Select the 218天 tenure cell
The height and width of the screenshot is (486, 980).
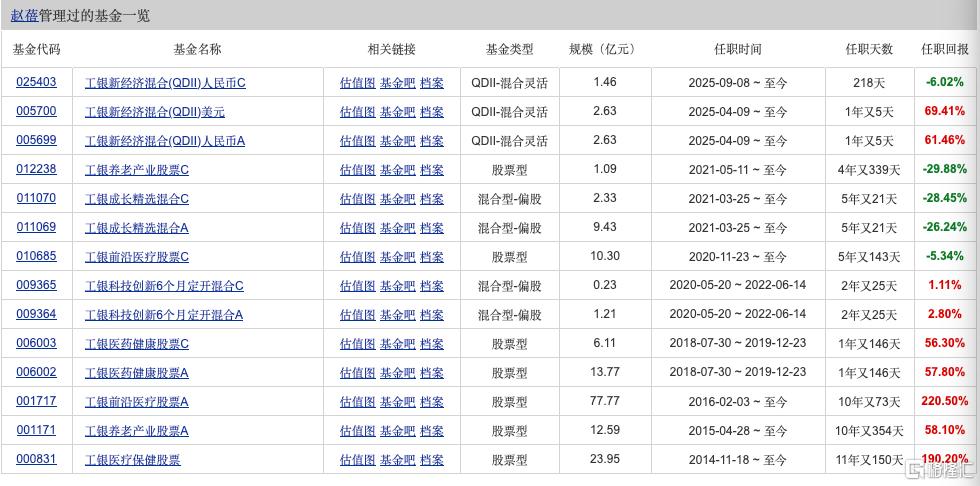click(x=869, y=82)
